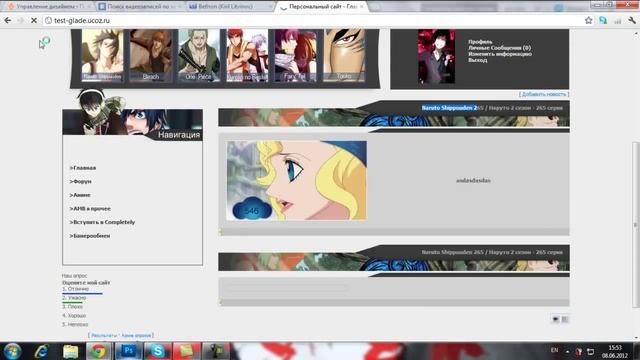This screenshot has height=360, width=640.
Task: Go to >Главная in navigation menu
Action: click(83, 168)
